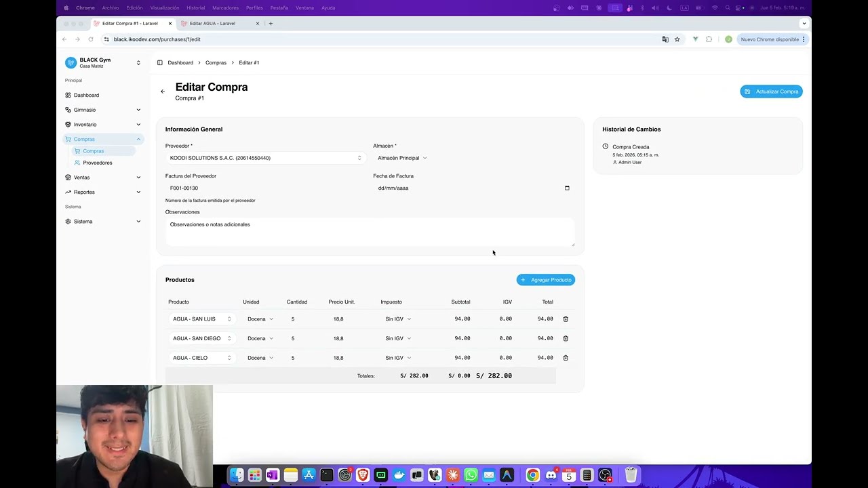Open the Google Translate icon in address bar
The width and height of the screenshot is (868, 488).
(665, 39)
